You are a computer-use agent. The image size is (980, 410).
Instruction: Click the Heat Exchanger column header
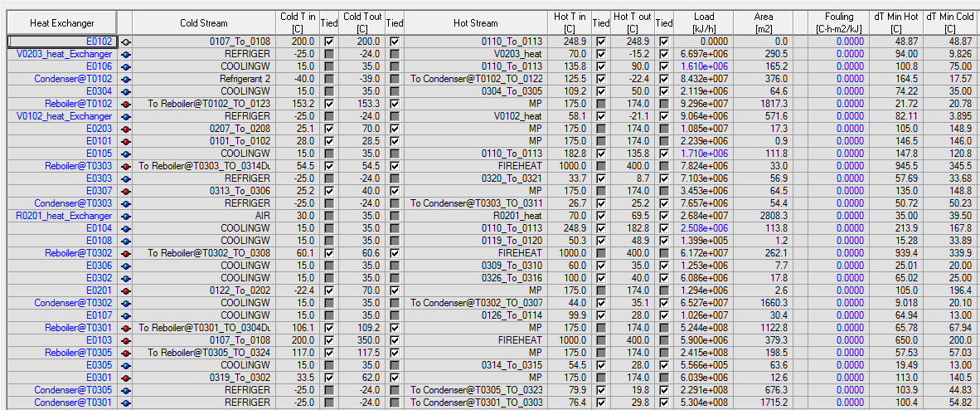tap(62, 23)
